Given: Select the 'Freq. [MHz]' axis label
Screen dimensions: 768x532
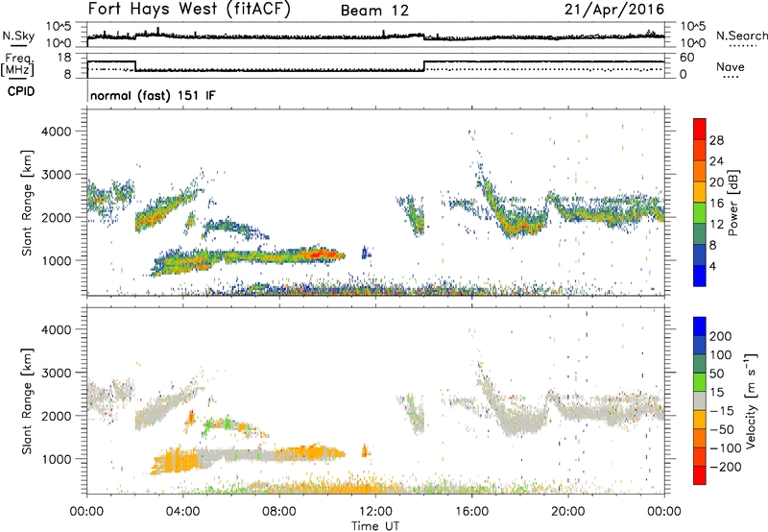Looking at the screenshot, I should tap(17, 65).
